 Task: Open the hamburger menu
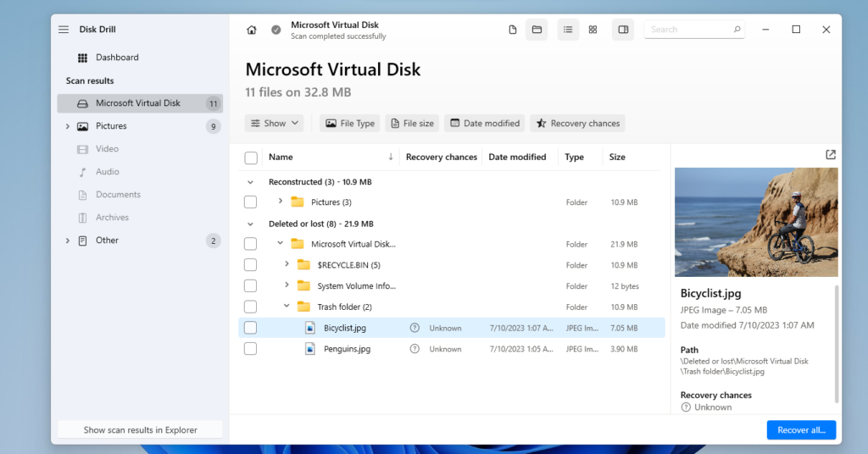point(64,30)
